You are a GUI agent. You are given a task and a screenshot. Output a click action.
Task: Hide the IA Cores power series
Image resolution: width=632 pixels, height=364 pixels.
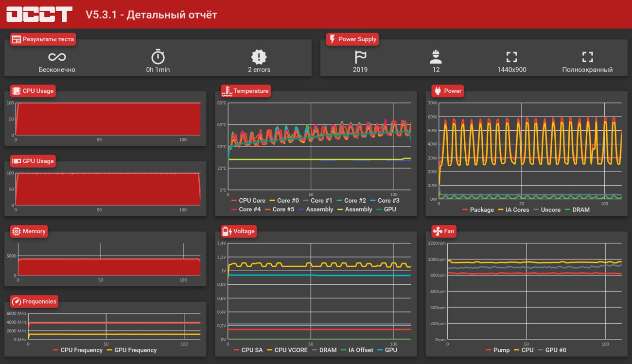pos(513,209)
